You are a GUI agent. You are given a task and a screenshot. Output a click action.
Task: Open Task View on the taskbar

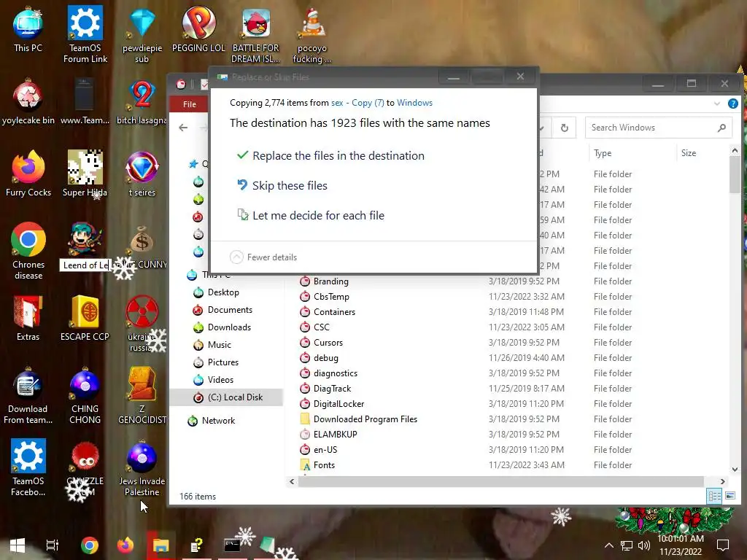coord(52,545)
